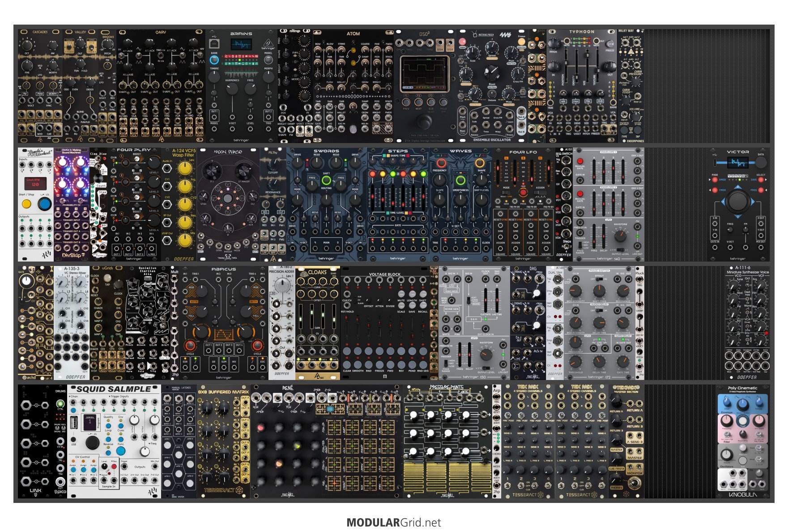Click the MODULARGrid.net logo text
Screen dimensions: 788x532
click(394, 523)
